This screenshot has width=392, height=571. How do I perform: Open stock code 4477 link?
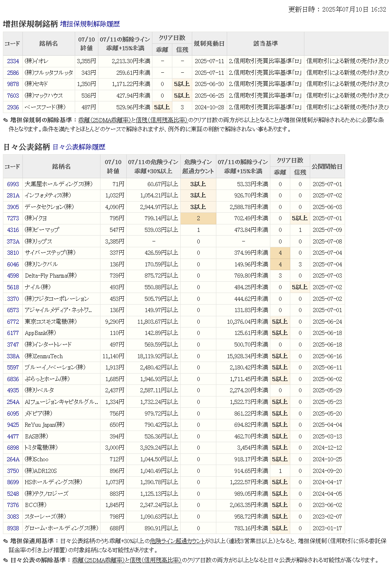13,436
